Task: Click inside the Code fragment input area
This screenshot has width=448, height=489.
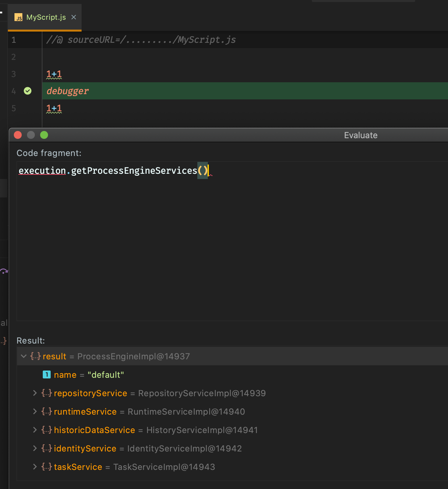Action: click(x=232, y=241)
